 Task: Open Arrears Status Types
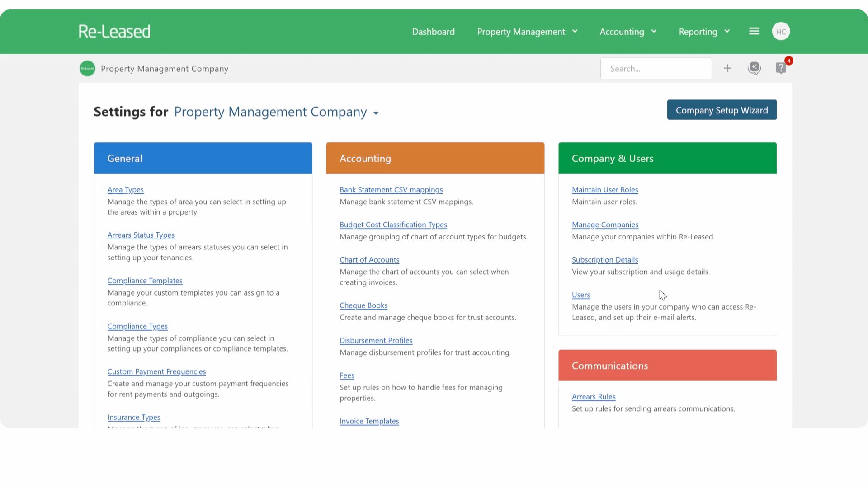[x=141, y=235]
